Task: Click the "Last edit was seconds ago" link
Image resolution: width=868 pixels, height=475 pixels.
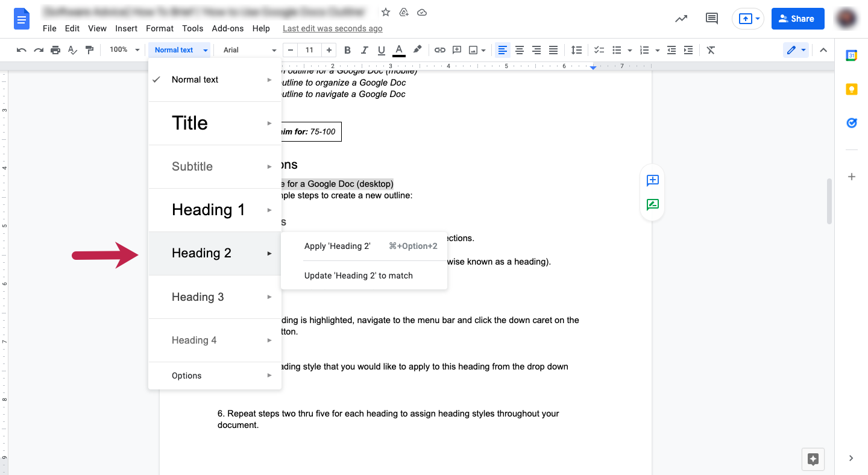Action: (x=332, y=28)
